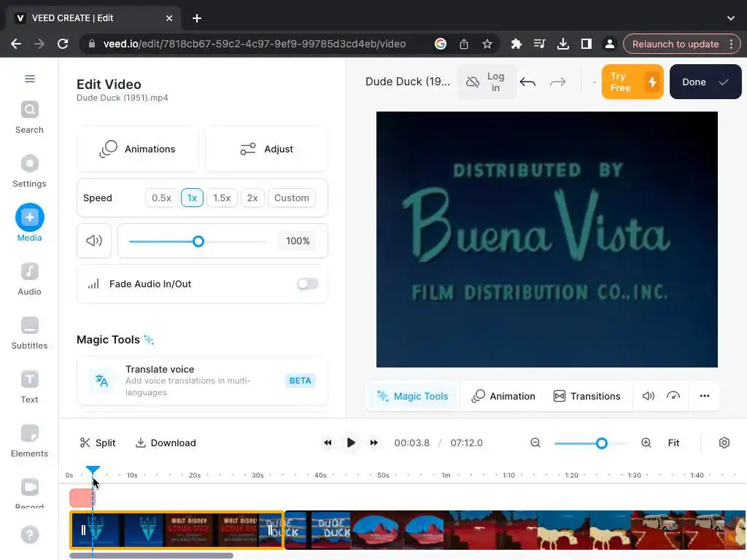
Task: Set speed to 1.5x
Action: pos(222,198)
